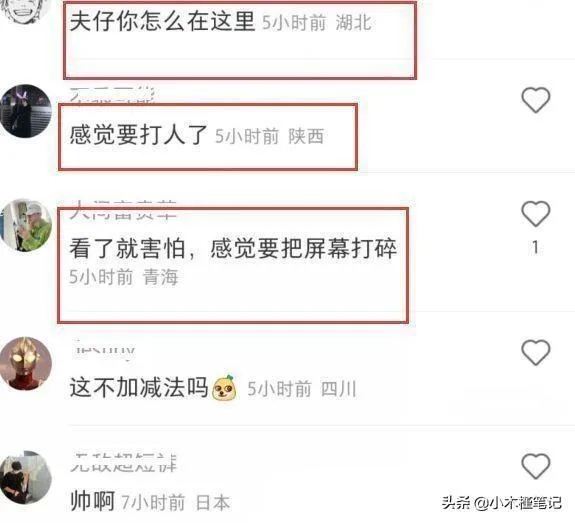The image size is (575, 523).
Task: Open the manga-face avatar at the top
Action: pyautogui.click(x=25, y=11)
